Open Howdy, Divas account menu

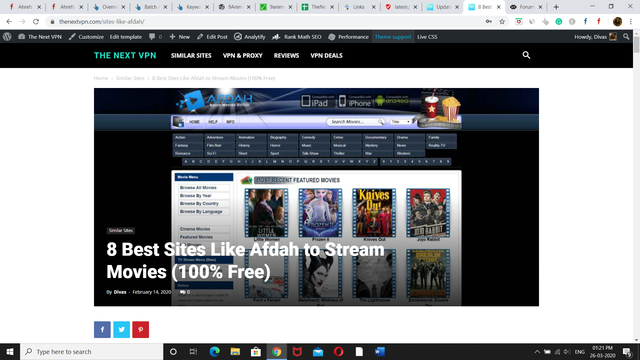point(595,37)
